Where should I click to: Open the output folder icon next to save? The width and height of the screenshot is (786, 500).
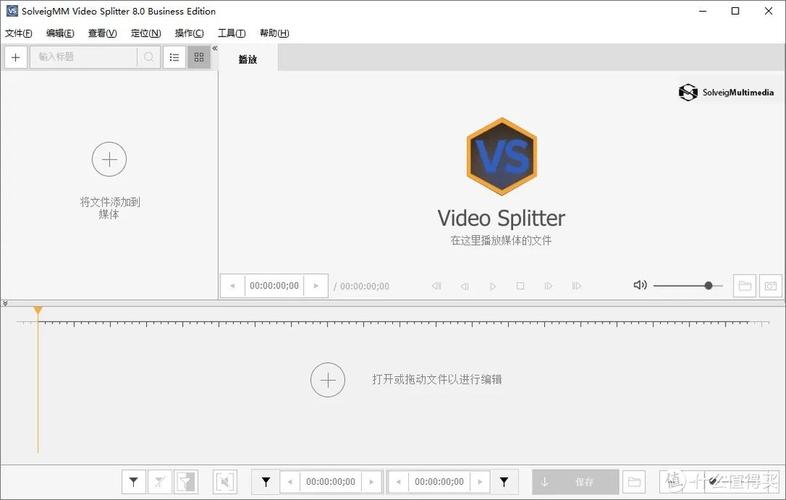pos(634,482)
